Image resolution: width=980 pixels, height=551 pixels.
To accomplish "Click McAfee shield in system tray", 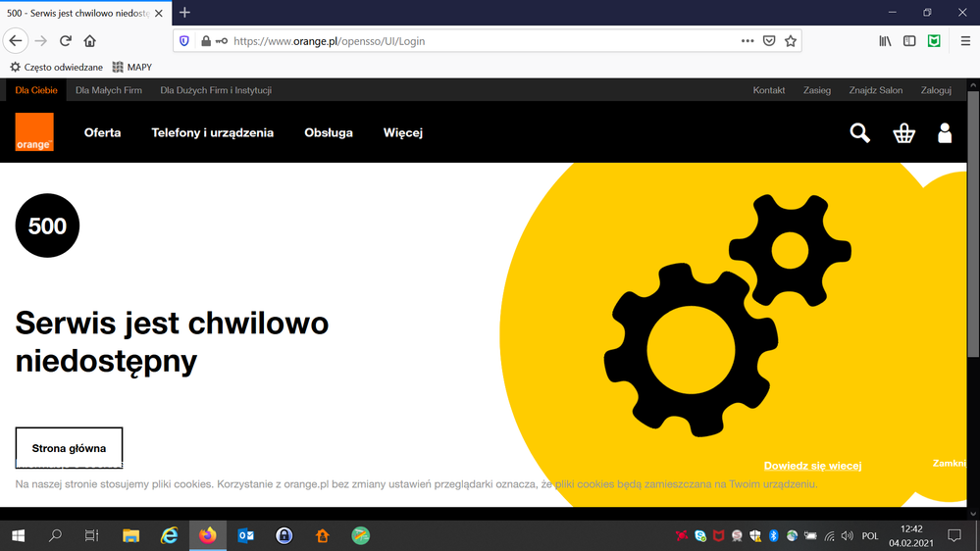I will click(x=719, y=535).
